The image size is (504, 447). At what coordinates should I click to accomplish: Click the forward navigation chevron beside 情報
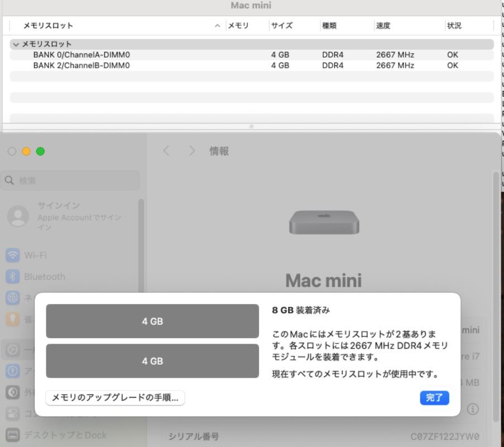coord(191,151)
